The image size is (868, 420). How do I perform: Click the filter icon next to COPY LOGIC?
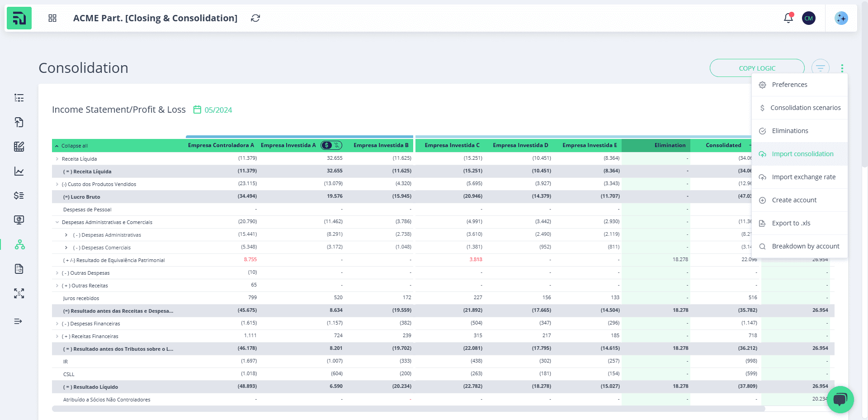tap(821, 68)
